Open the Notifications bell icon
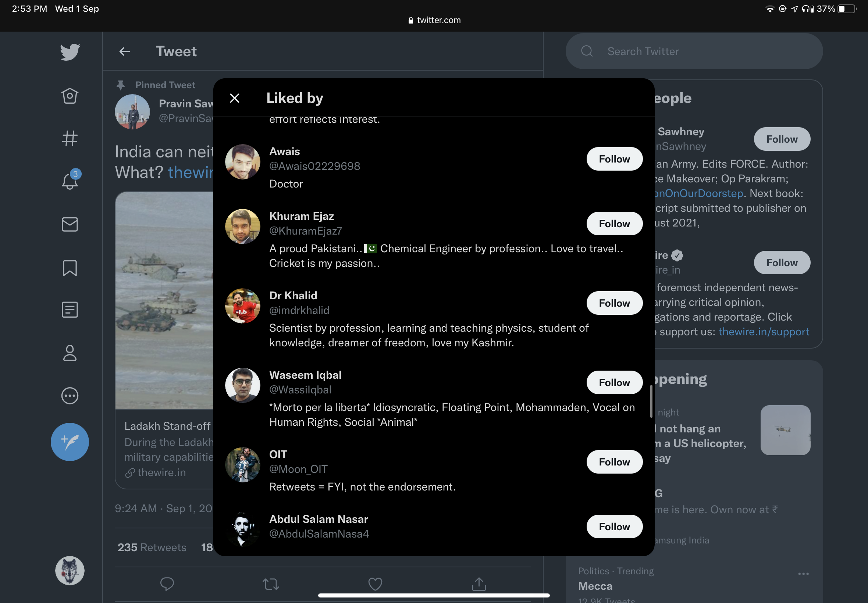The width and height of the screenshot is (868, 603). click(70, 181)
